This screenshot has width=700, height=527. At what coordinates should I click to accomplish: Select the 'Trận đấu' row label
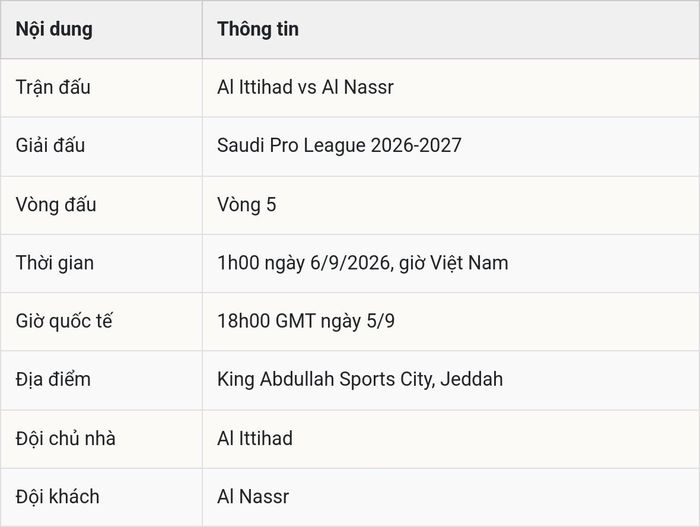101,88
